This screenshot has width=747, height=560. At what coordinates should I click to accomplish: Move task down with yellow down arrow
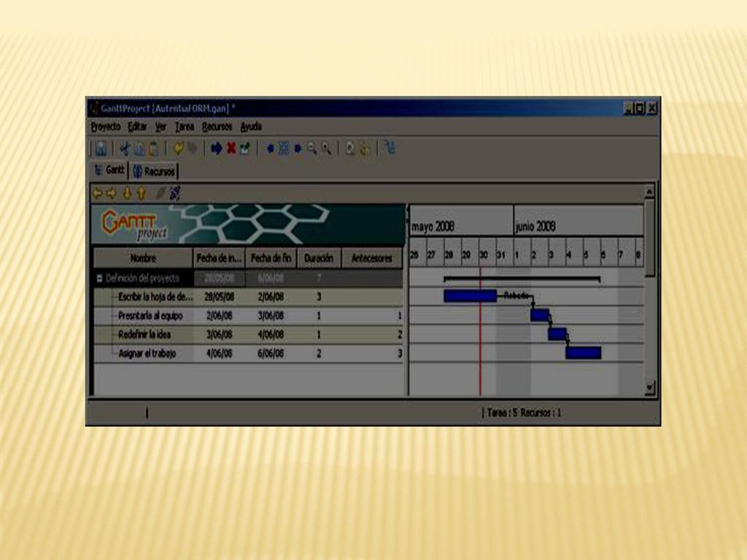click(x=127, y=192)
